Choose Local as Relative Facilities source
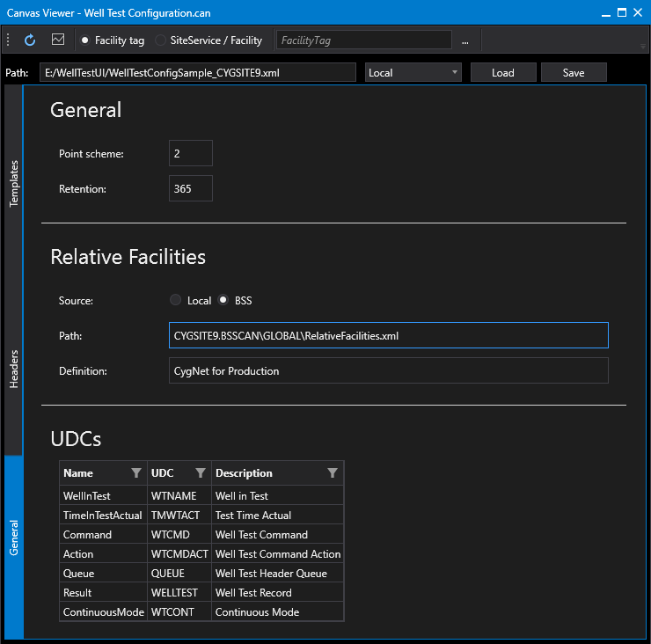651x644 pixels. [x=176, y=300]
